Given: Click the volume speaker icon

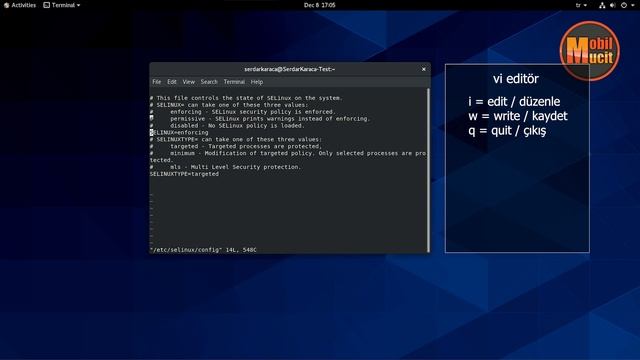Looking at the screenshot, I should tap(613, 5).
